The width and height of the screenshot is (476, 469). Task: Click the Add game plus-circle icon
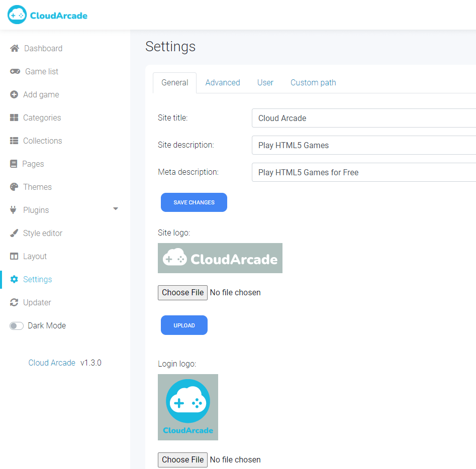(14, 94)
